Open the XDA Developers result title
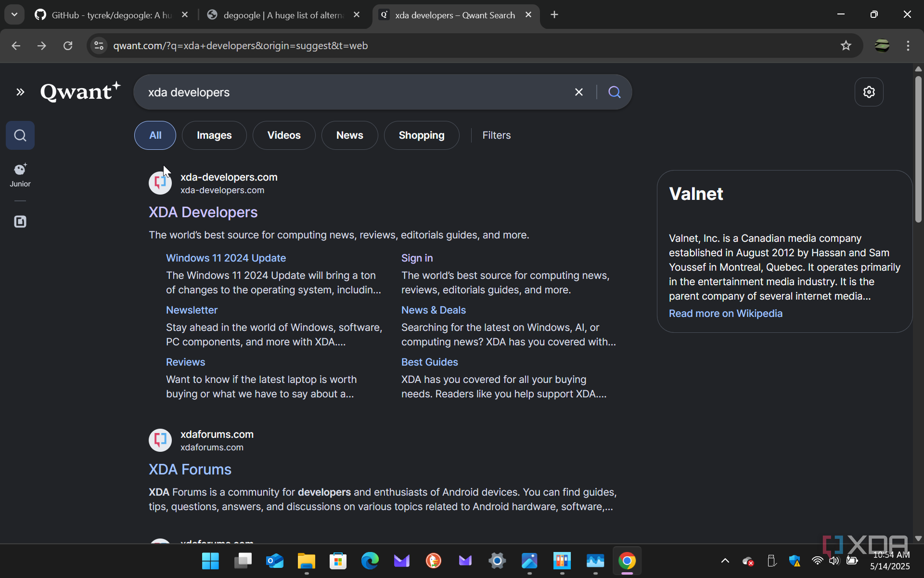The image size is (924, 578). [203, 212]
